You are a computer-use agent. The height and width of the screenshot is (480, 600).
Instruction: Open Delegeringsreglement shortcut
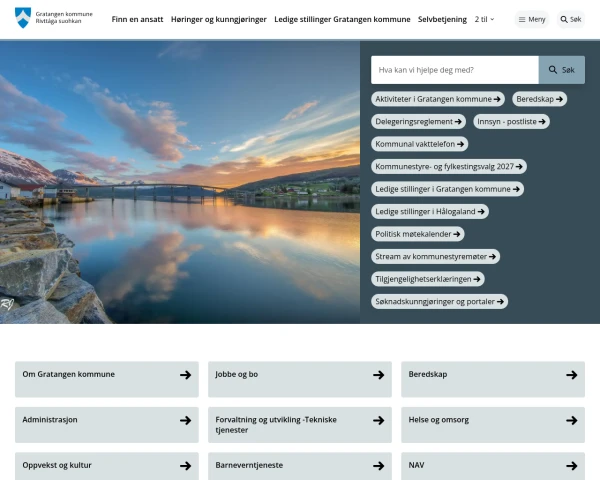418,121
